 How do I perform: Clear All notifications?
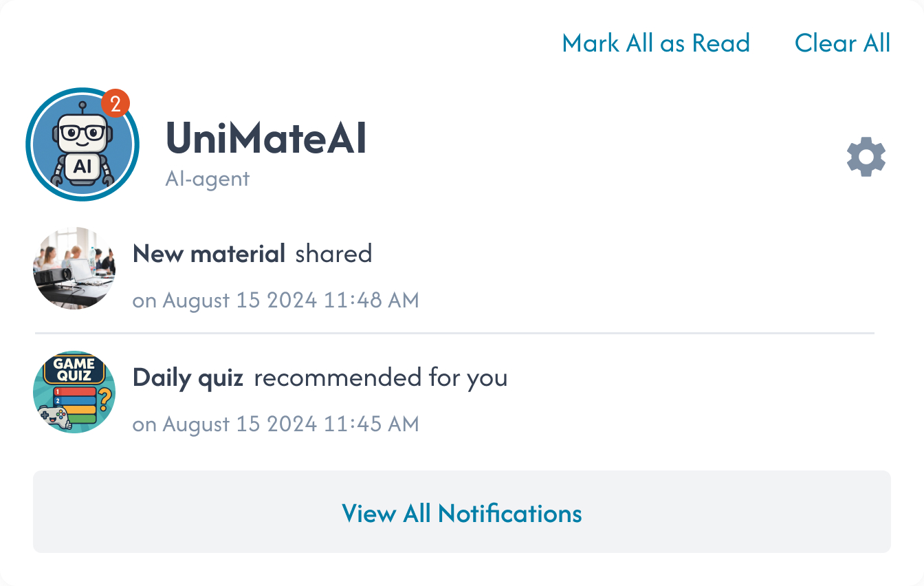pos(842,43)
